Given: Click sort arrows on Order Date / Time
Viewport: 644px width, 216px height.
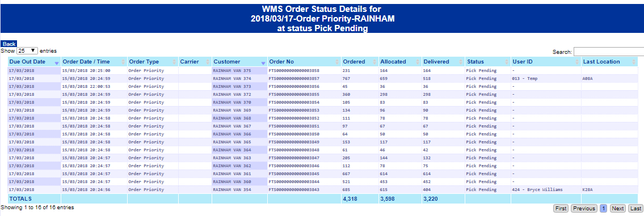Looking at the screenshot, I should pyautogui.click(x=123, y=62).
